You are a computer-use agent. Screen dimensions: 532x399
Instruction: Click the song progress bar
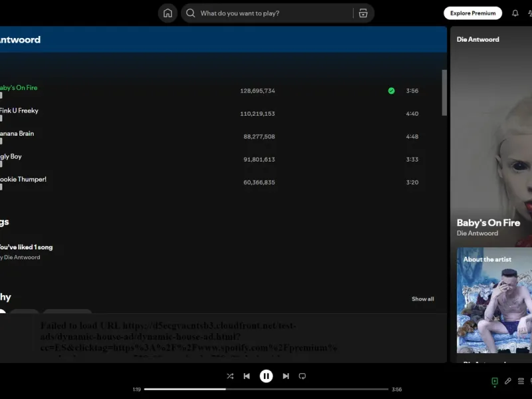pyautogui.click(x=266, y=389)
